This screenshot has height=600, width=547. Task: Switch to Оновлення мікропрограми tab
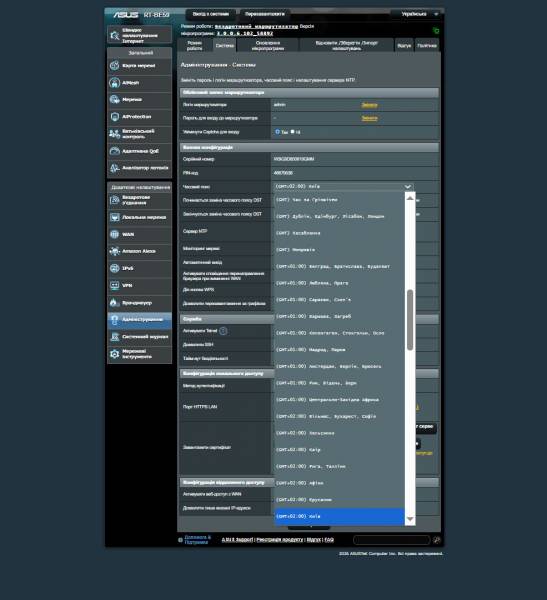(268, 46)
